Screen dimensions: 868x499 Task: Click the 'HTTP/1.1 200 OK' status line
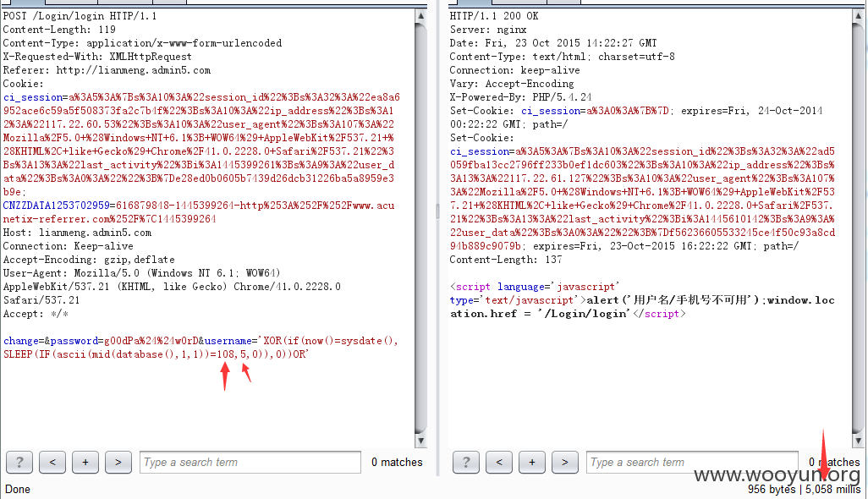(x=494, y=16)
